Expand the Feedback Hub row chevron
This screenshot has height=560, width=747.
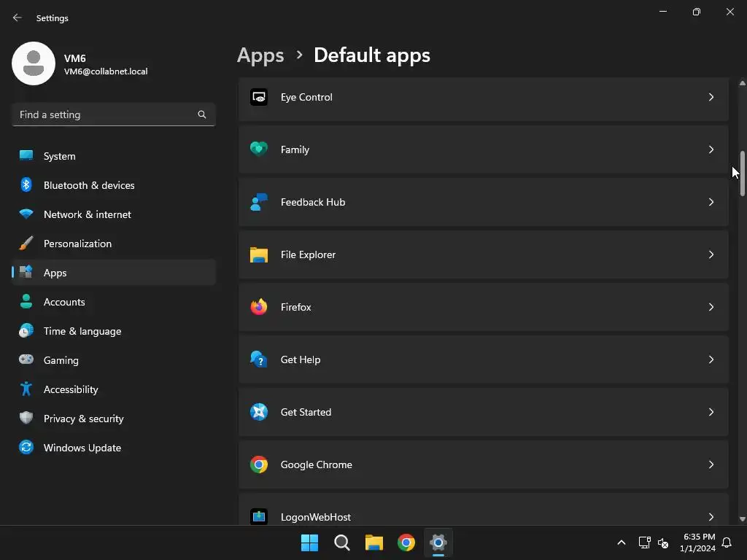pyautogui.click(x=711, y=202)
